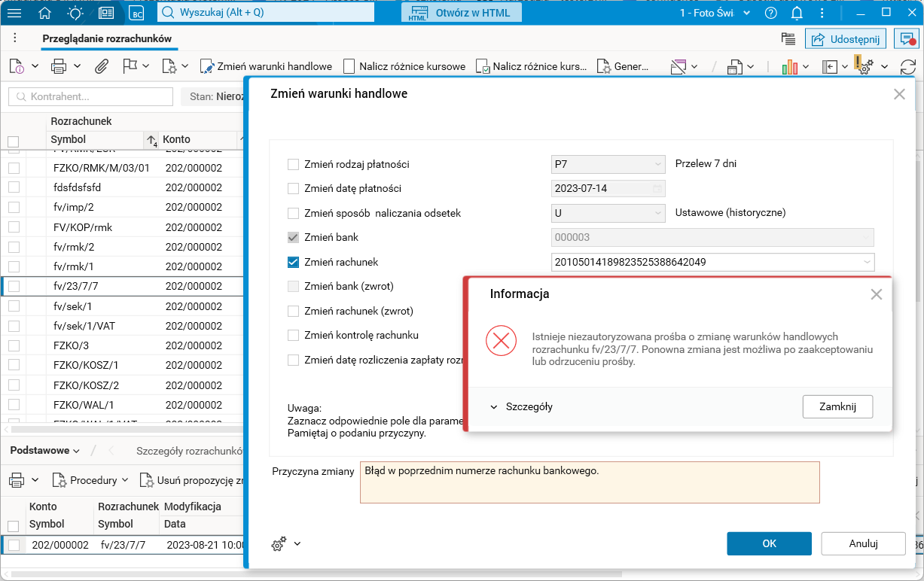Click the list view icon left of Udostępnij

pyautogui.click(x=788, y=39)
